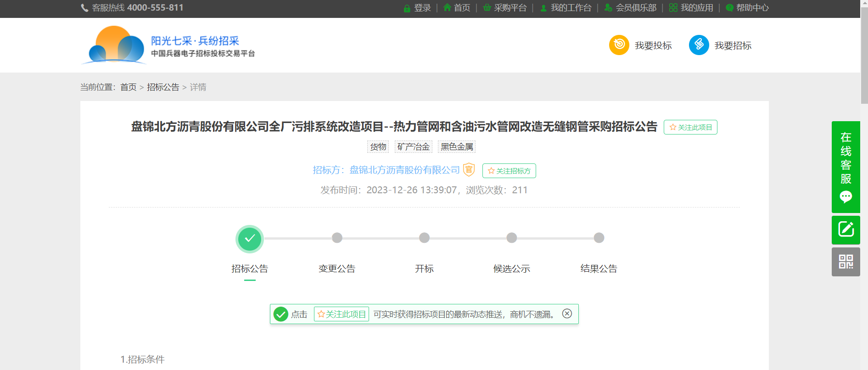868x370 pixels.
Task: Open the 在线客服 chat panel
Action: (x=846, y=167)
